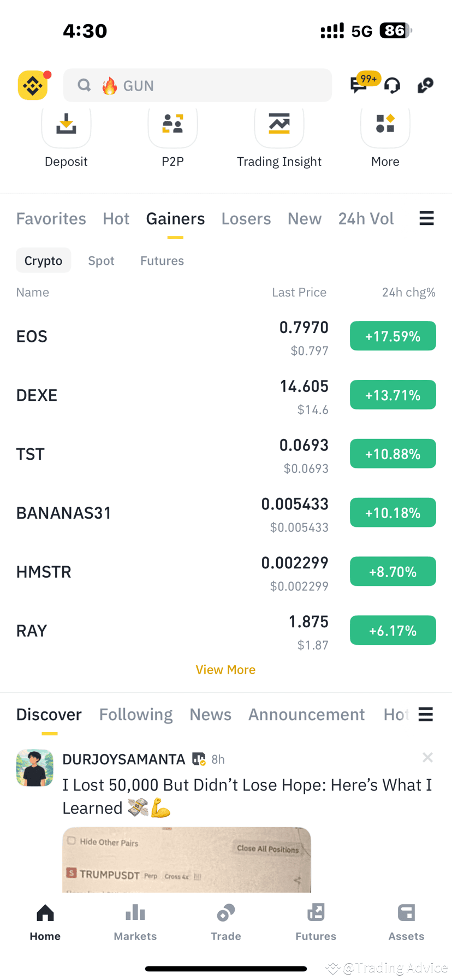Tap the Binance logo profile icon
Viewport: 452px width, 980px height.
[x=33, y=86]
